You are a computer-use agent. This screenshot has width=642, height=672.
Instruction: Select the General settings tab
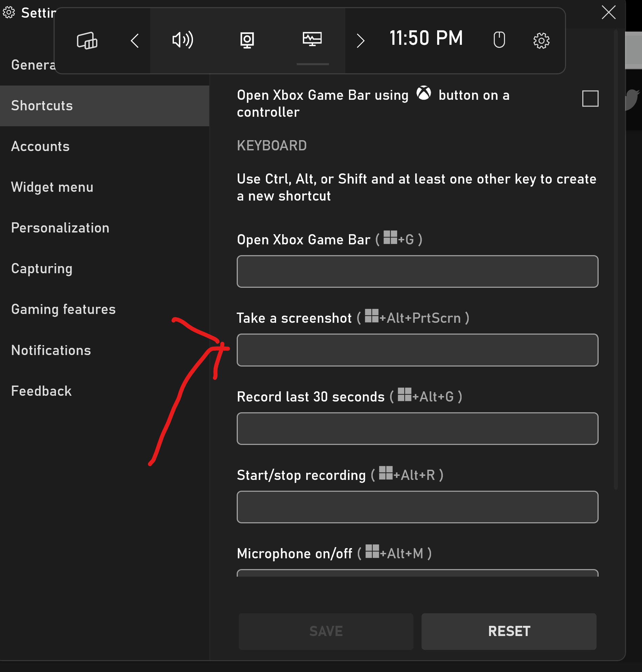click(x=33, y=65)
